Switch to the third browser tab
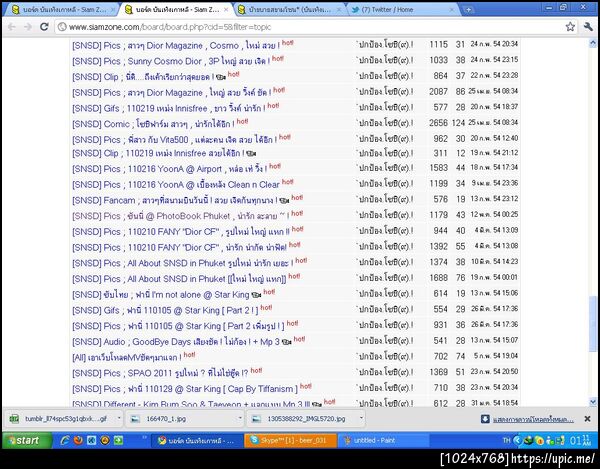 (x=289, y=10)
